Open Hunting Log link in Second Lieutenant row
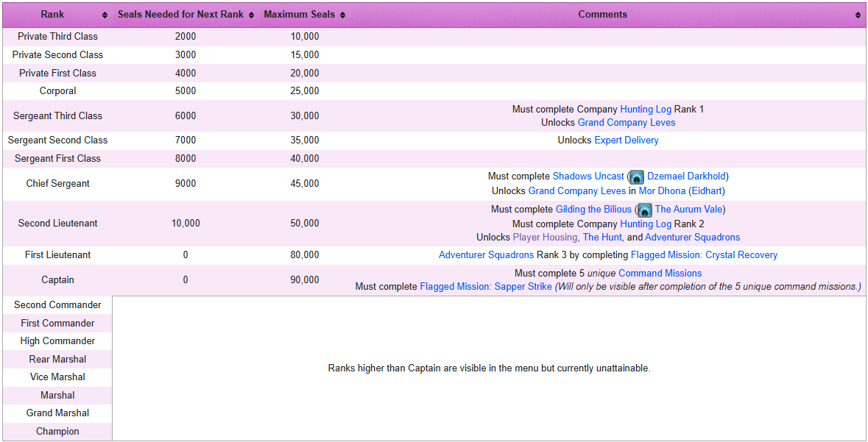868x442 pixels. pyautogui.click(x=646, y=224)
